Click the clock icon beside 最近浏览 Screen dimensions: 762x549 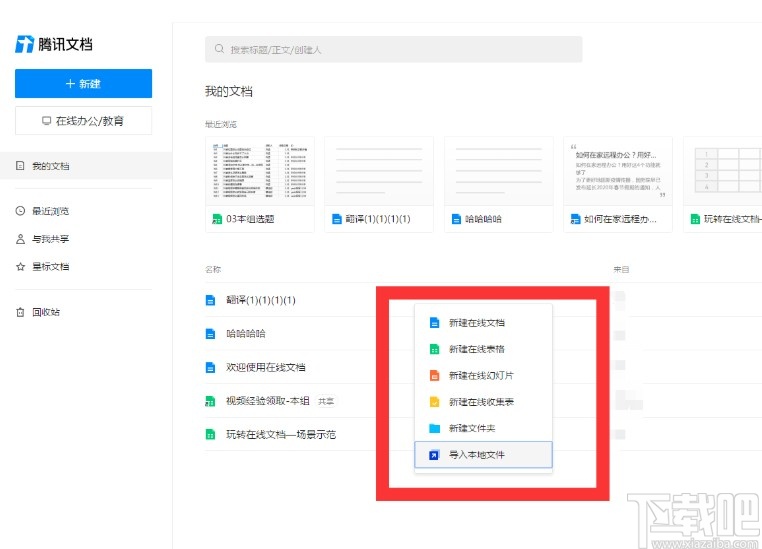pyautogui.click(x=20, y=211)
